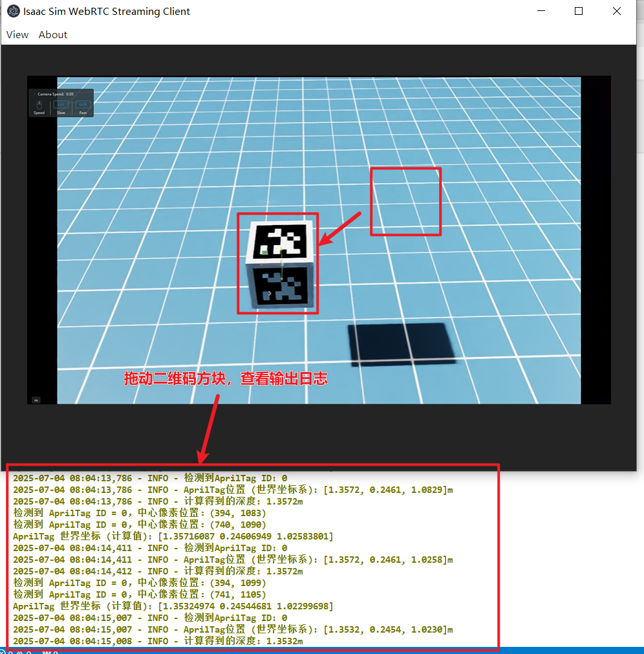Click log line 08:04:14,411 检测到AprilTag ID: 0

pos(150,548)
